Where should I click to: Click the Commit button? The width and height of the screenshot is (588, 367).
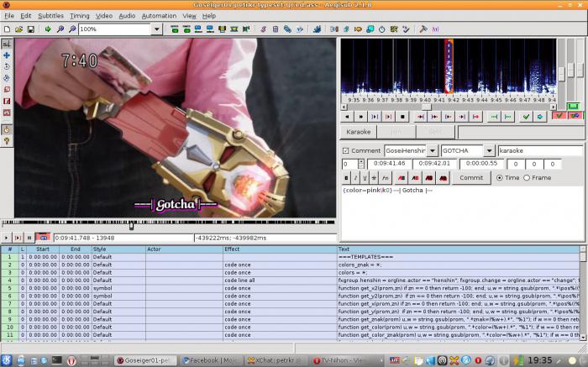click(x=471, y=178)
